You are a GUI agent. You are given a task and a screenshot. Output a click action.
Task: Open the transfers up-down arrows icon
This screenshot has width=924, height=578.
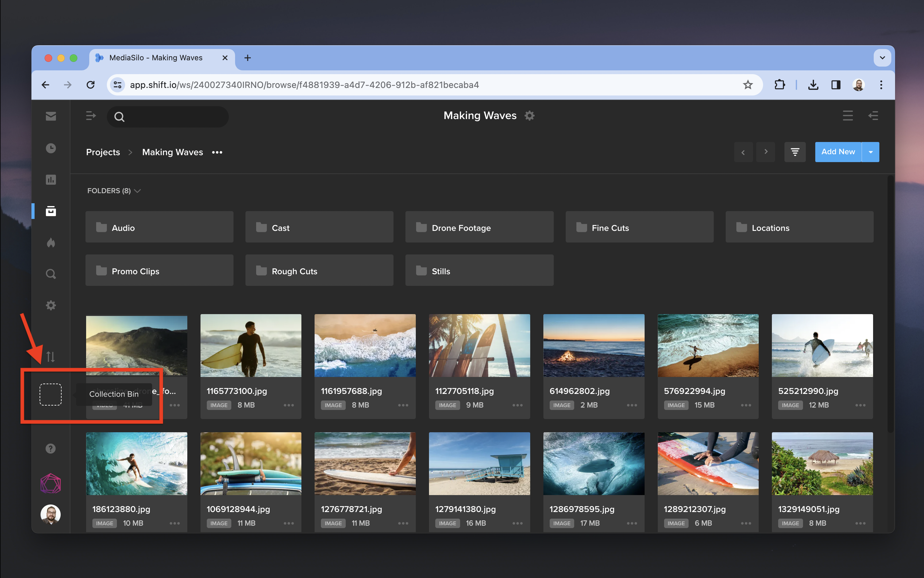click(x=51, y=357)
